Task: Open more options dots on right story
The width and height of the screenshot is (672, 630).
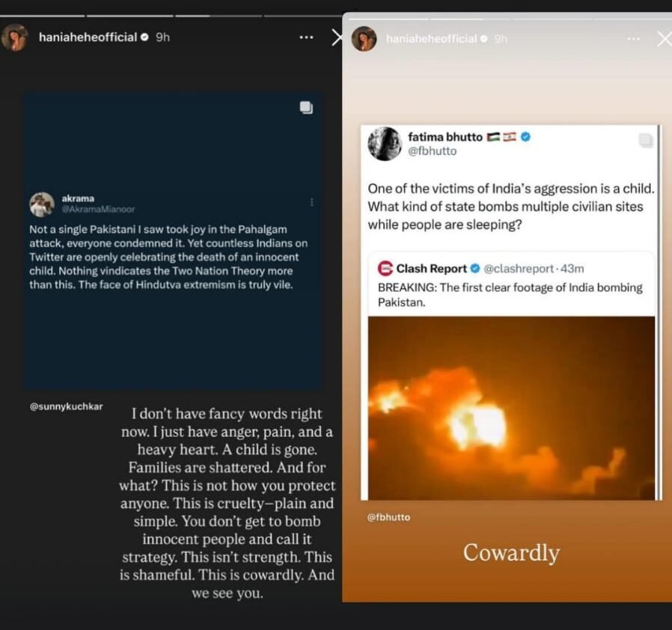Action: click(x=633, y=39)
